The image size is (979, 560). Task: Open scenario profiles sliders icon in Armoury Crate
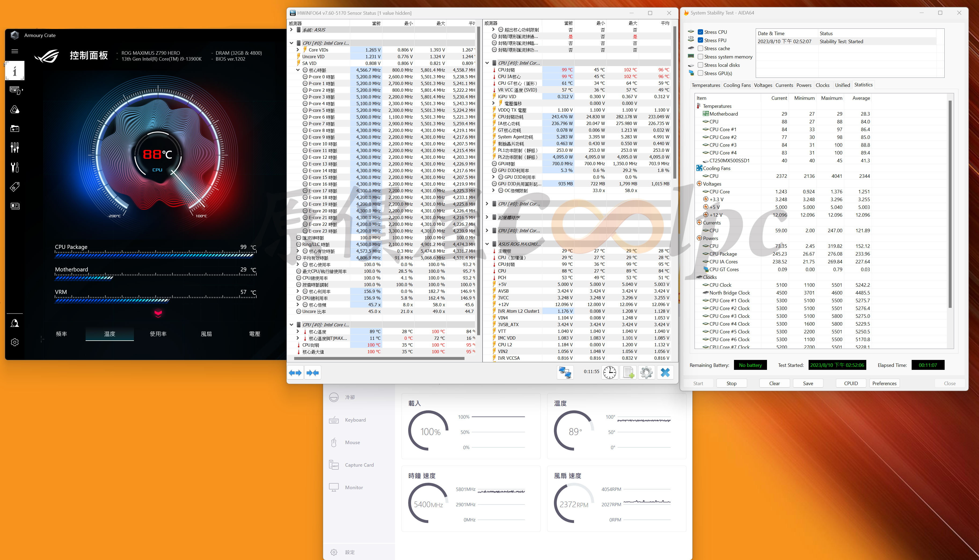[14, 148]
